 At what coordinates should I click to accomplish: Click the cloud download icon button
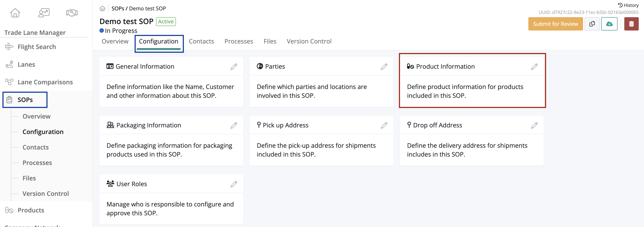tap(609, 24)
